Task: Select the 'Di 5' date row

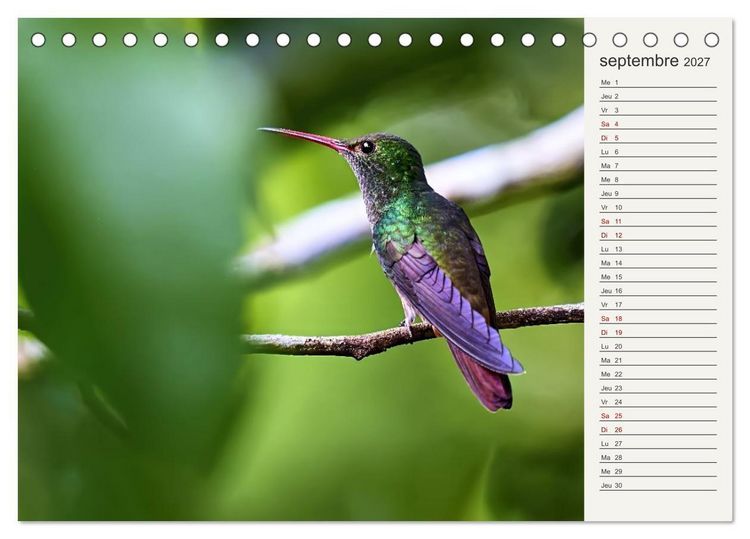Action: [658, 138]
